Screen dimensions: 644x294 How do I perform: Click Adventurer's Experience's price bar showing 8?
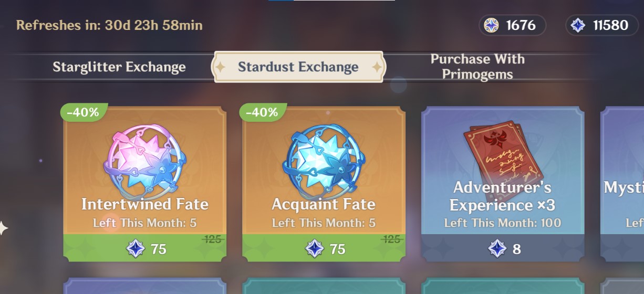503,248
